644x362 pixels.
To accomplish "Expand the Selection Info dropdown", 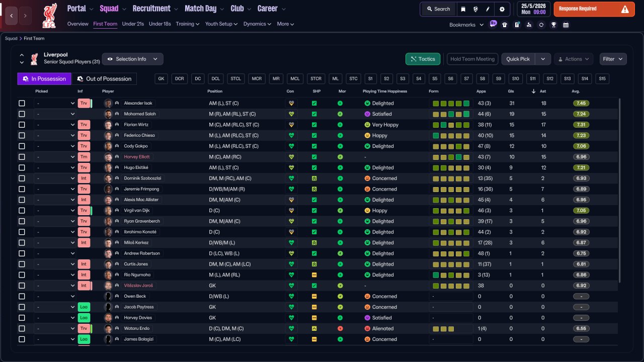I will (x=133, y=59).
